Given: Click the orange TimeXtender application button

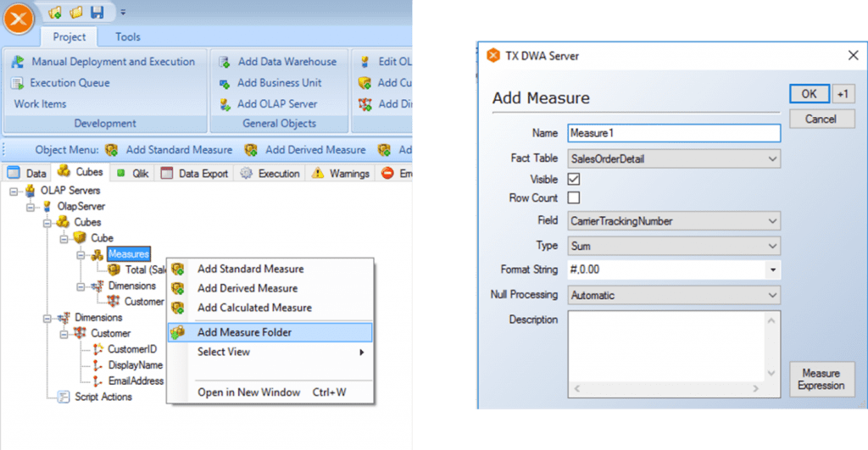Looking at the screenshot, I should 19,19.
